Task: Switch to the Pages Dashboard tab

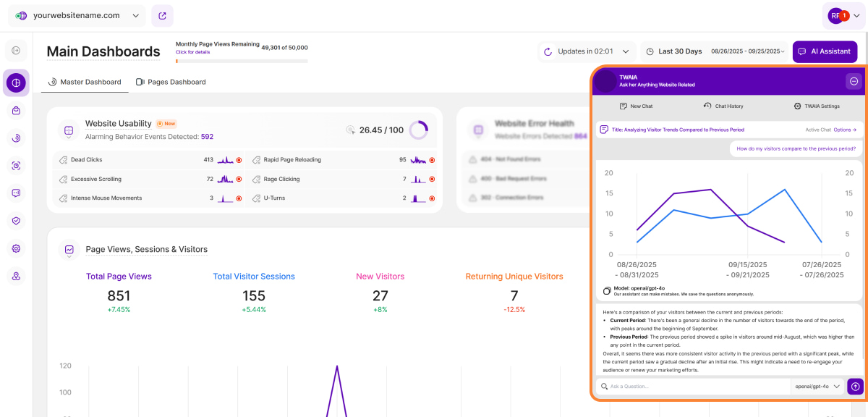Action: [171, 82]
